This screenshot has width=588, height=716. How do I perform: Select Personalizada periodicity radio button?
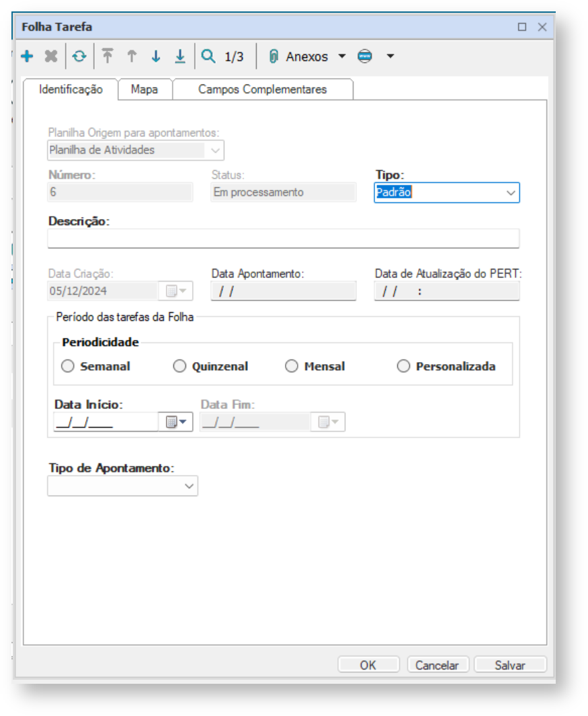coord(403,366)
